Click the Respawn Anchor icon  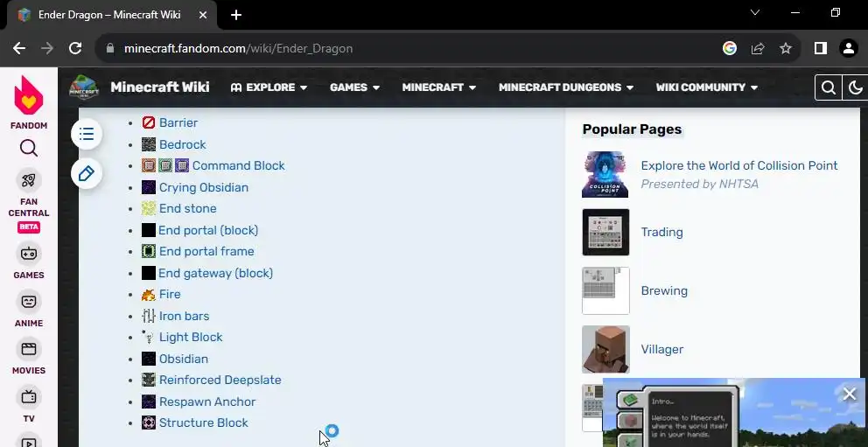click(149, 402)
